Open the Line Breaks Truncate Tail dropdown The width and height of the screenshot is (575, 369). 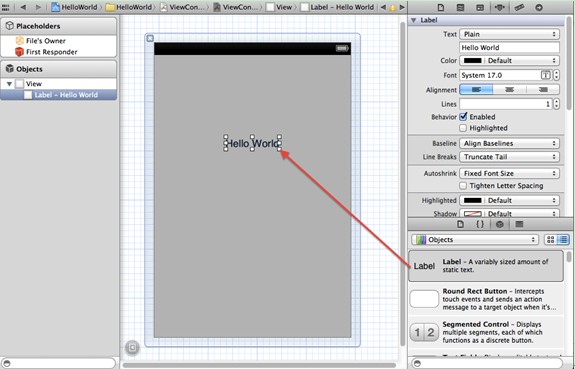509,157
